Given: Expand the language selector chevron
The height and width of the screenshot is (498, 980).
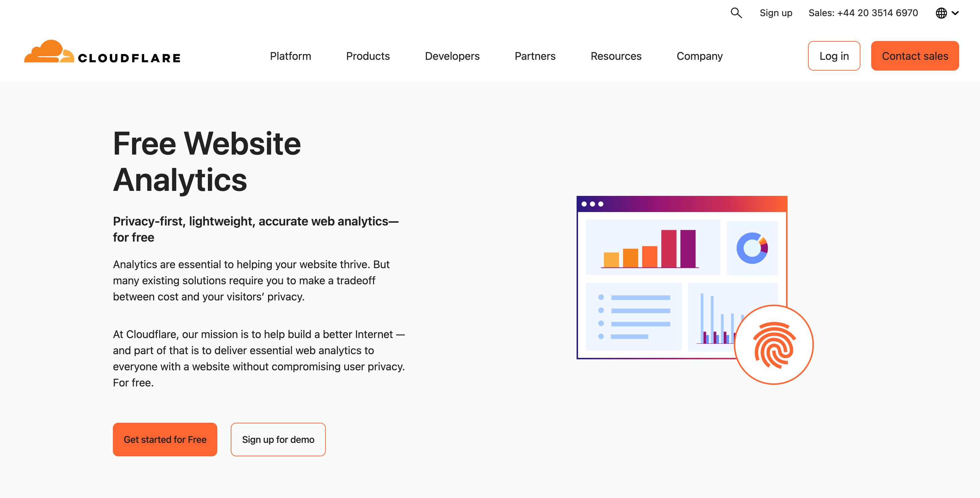Looking at the screenshot, I should pyautogui.click(x=955, y=13).
